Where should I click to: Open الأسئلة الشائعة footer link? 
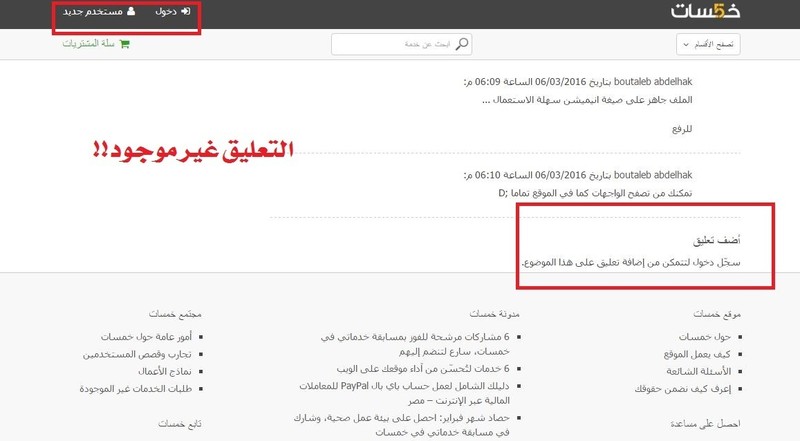click(x=698, y=372)
